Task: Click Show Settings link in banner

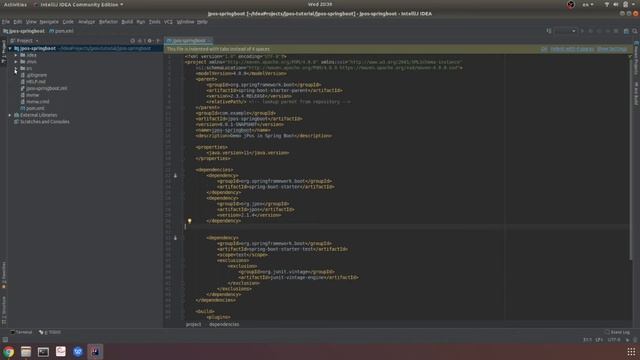Action: pos(611,49)
